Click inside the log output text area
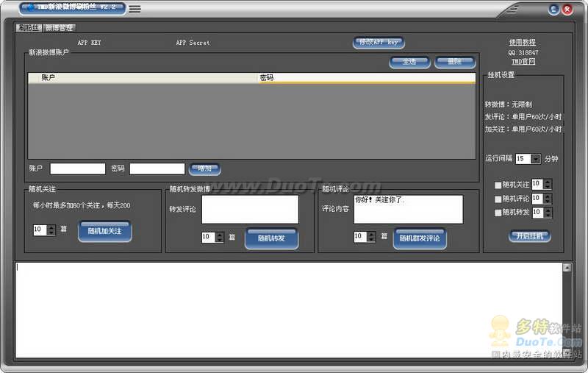 289,310
